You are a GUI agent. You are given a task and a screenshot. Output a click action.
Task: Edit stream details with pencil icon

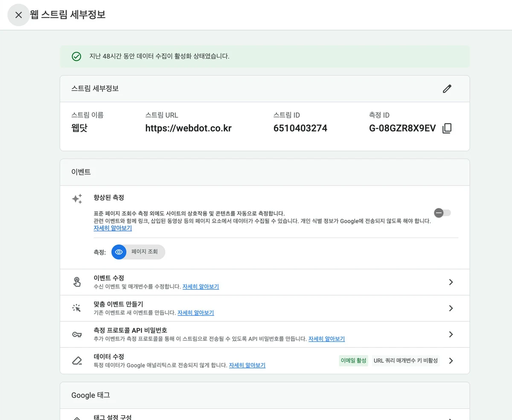tap(447, 89)
